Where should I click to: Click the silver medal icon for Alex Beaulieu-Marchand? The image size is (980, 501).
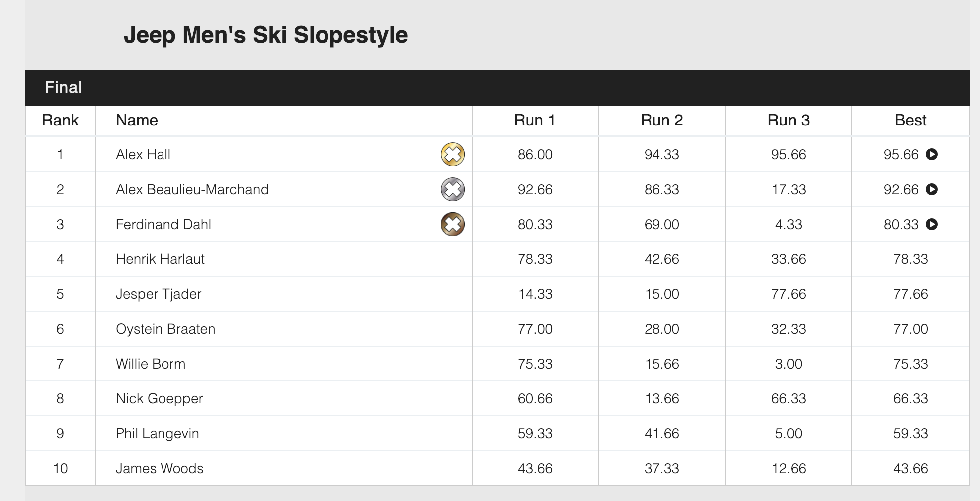click(x=453, y=189)
